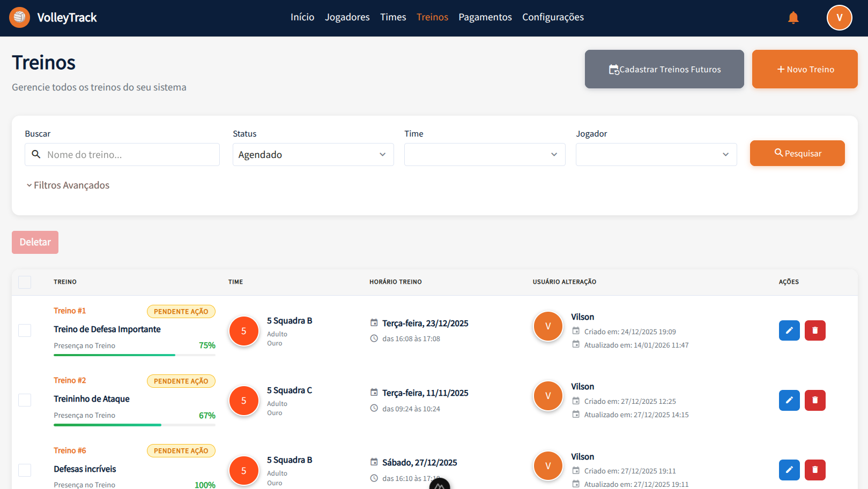The width and height of the screenshot is (868, 489).
Task: Delete Treino #2 using the trash icon
Action: coord(815,400)
